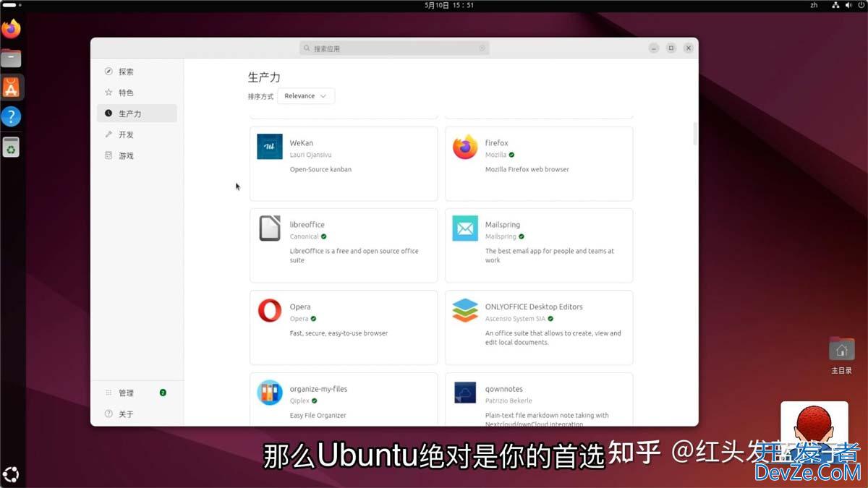Open the WeKan app icon
This screenshot has height=488, width=868.
click(x=270, y=147)
